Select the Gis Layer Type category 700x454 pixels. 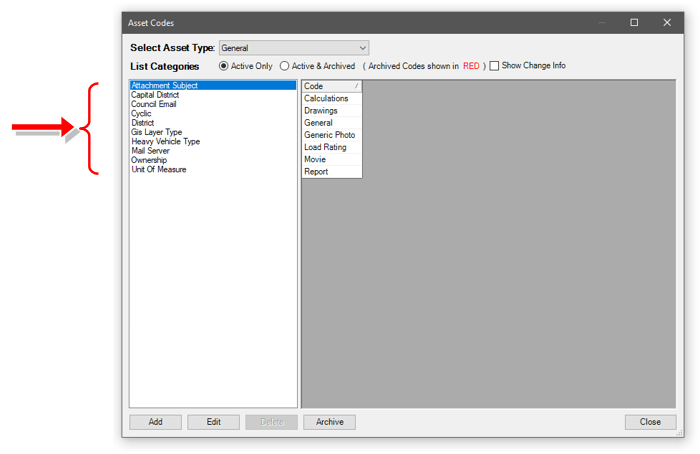pos(157,132)
